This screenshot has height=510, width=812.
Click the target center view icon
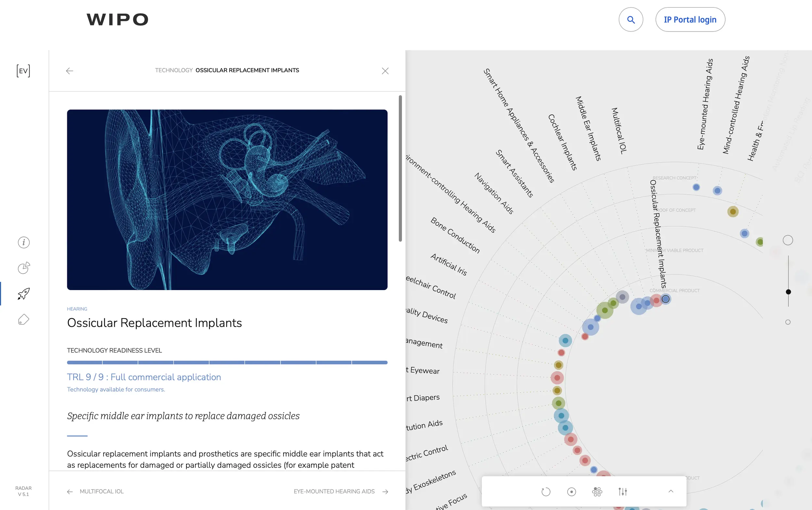[571, 492]
